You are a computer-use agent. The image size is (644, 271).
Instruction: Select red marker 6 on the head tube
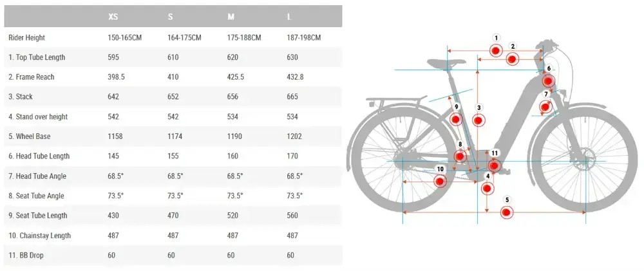[548, 80]
